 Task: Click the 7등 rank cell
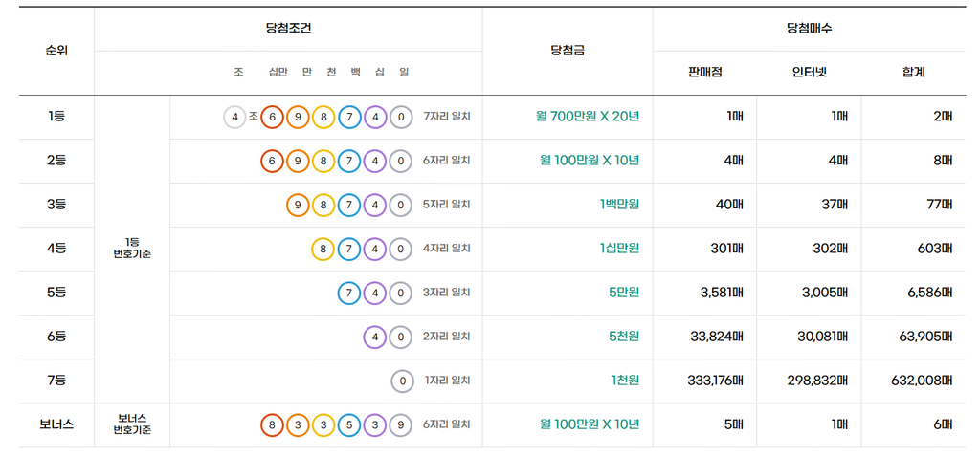tap(56, 381)
